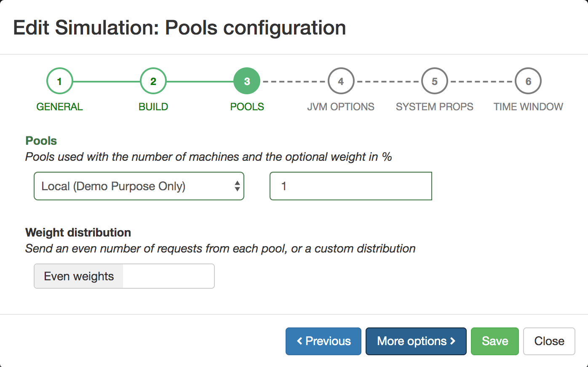Click the POOLS step label
Image resolution: width=588 pixels, height=367 pixels.
click(x=247, y=107)
